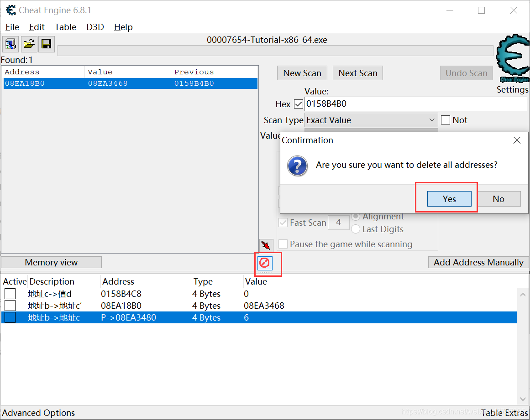
Task: Activate the P->08EA3480 entry checkbox
Action: click(x=10, y=317)
